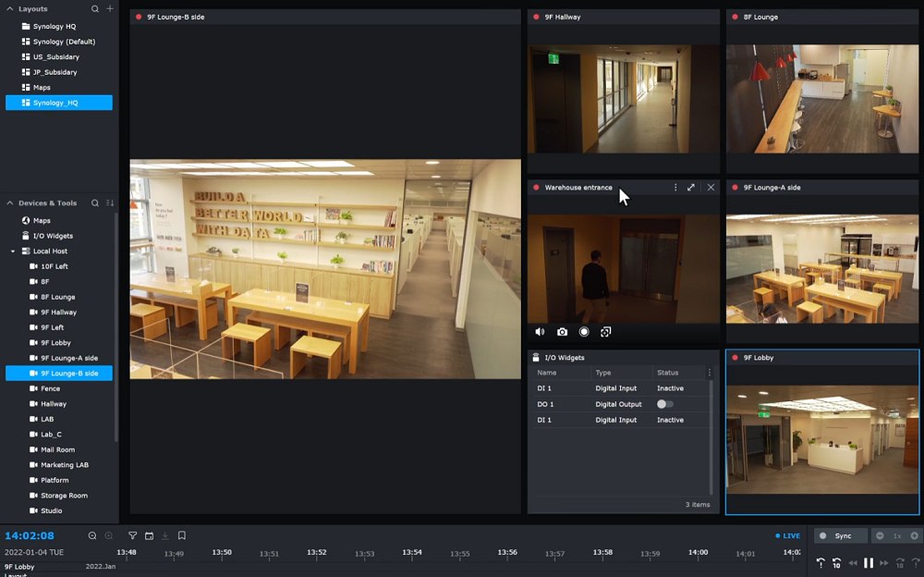Select the Mail Room camera
This screenshot has height=577, width=924.
pos(59,449)
